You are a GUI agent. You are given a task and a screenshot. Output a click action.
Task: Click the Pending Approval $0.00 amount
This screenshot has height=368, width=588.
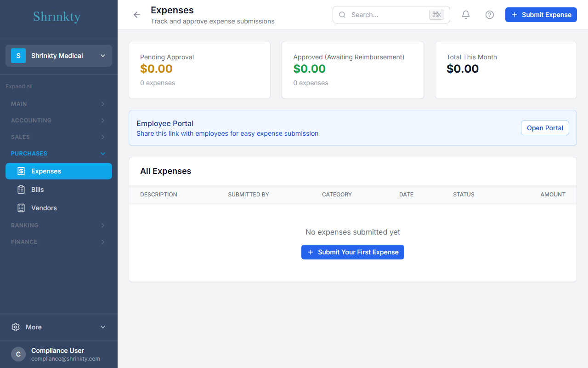point(156,69)
